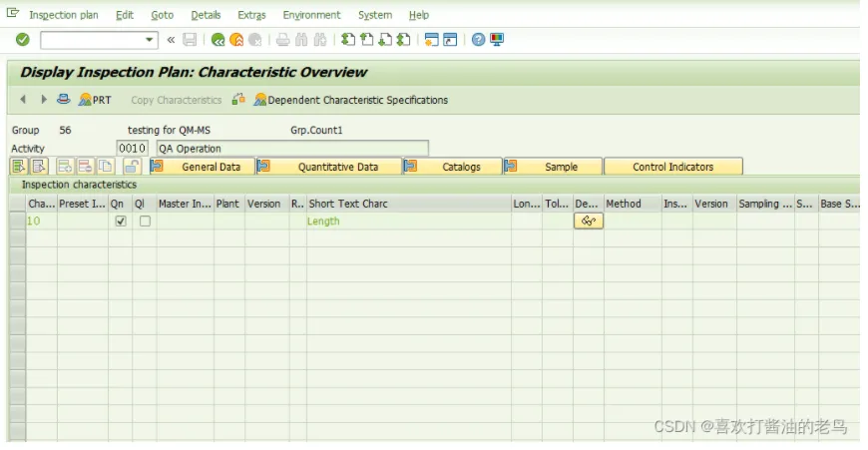Viewport: 868px width, 450px height.
Task: Open the Sample tab button
Action: pos(553,167)
